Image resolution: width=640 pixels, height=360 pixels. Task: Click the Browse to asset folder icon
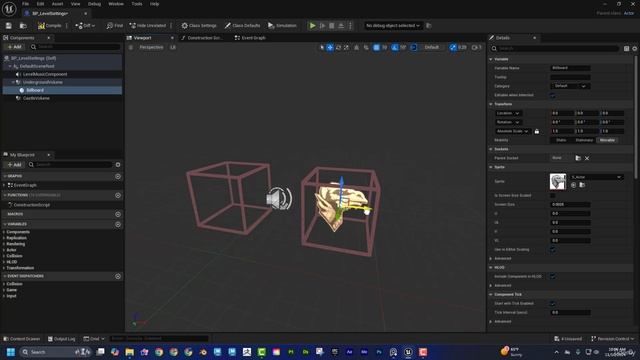(x=23, y=25)
